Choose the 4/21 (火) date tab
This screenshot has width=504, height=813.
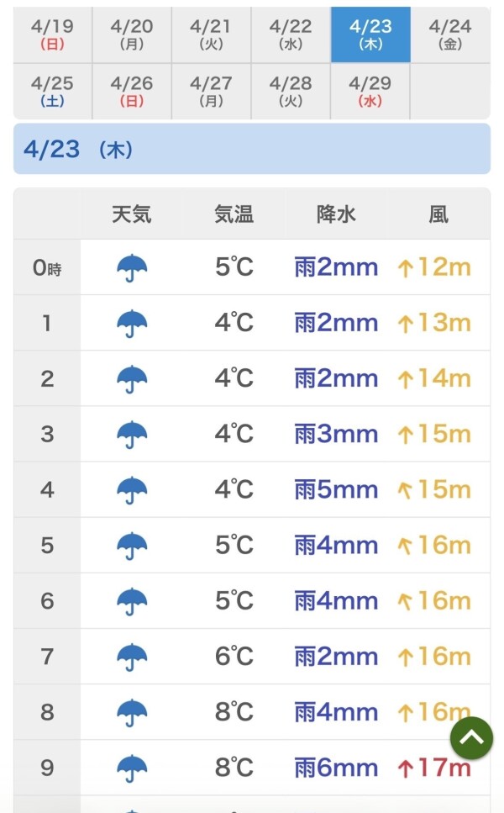211,34
